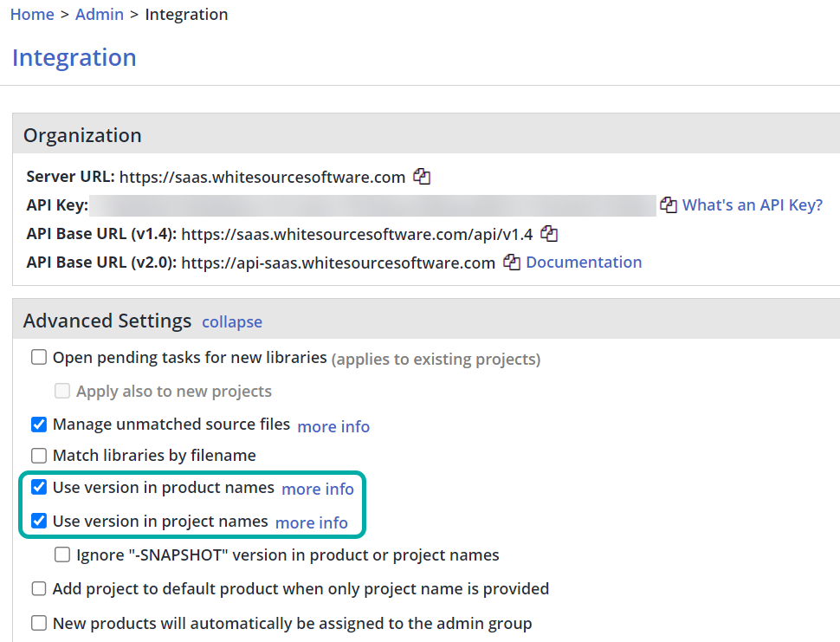
Task: Copy the API Key value
Action: (x=669, y=205)
